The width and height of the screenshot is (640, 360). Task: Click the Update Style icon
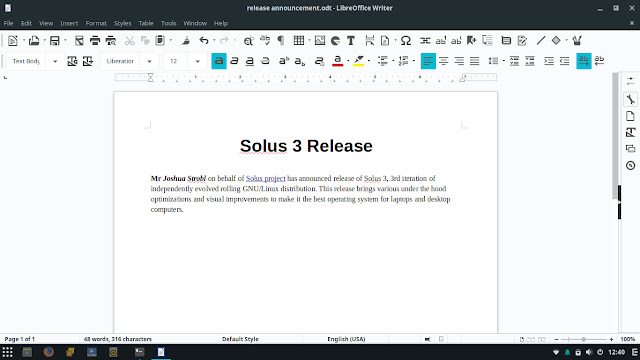pos(72,61)
